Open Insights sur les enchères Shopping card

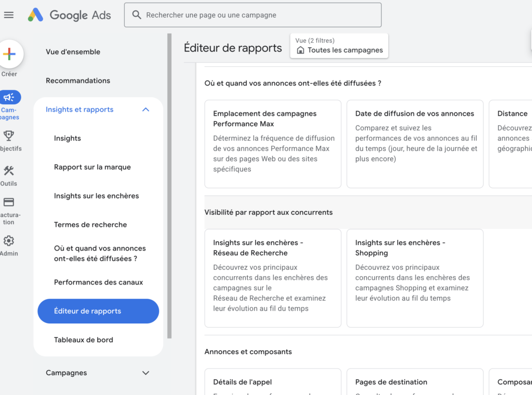tap(415, 278)
